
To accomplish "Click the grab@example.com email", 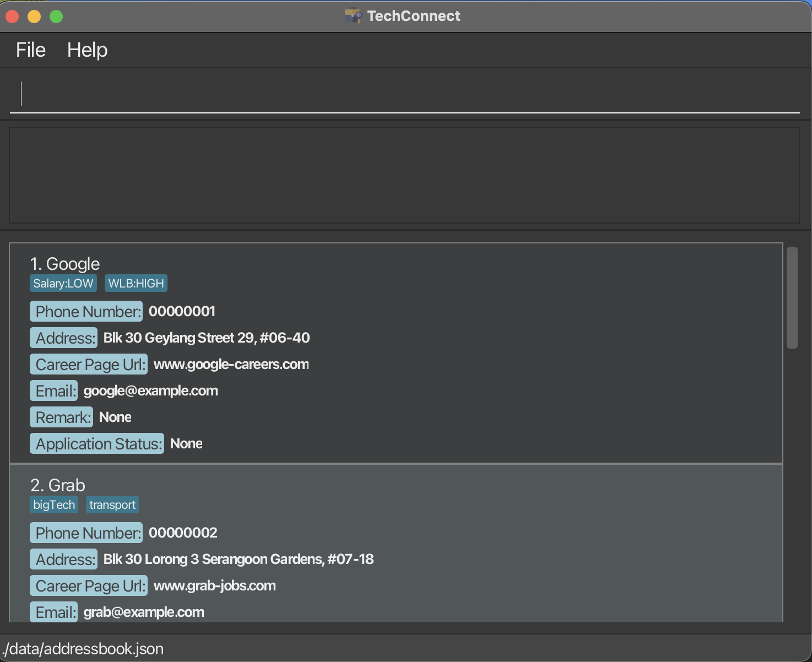I will click(x=144, y=612).
